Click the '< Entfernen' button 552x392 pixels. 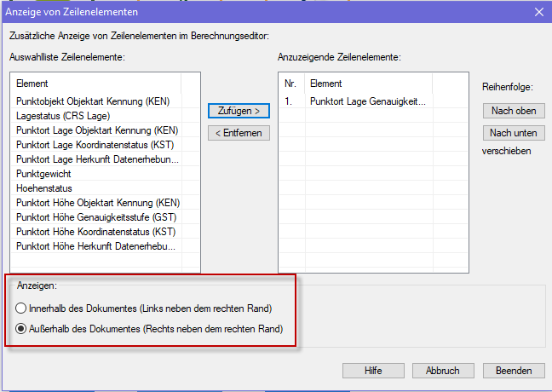pos(239,133)
